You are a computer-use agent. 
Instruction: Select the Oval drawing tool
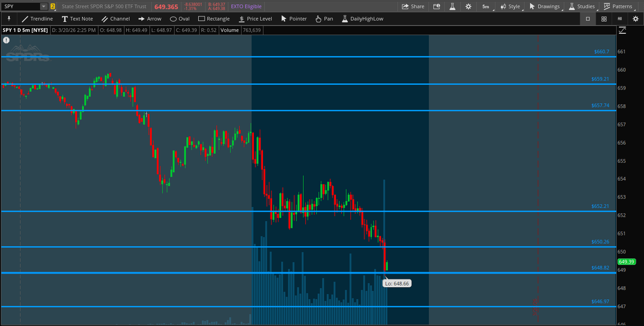tap(179, 18)
